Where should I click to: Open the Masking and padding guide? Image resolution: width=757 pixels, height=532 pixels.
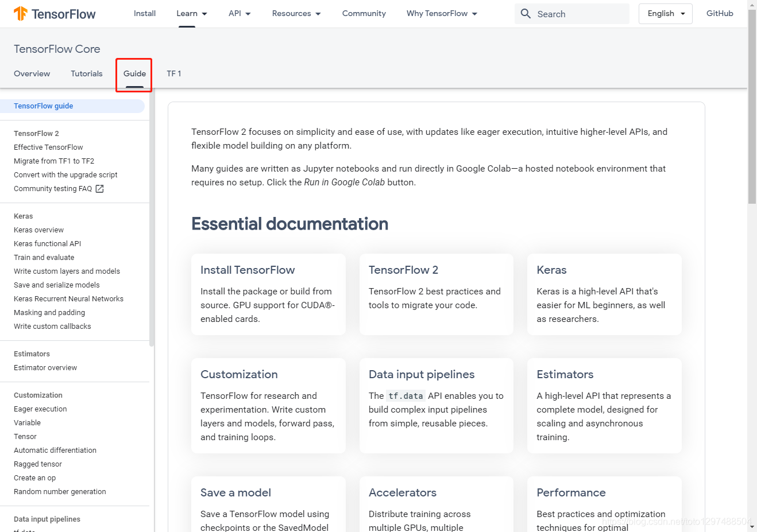[x=49, y=313]
